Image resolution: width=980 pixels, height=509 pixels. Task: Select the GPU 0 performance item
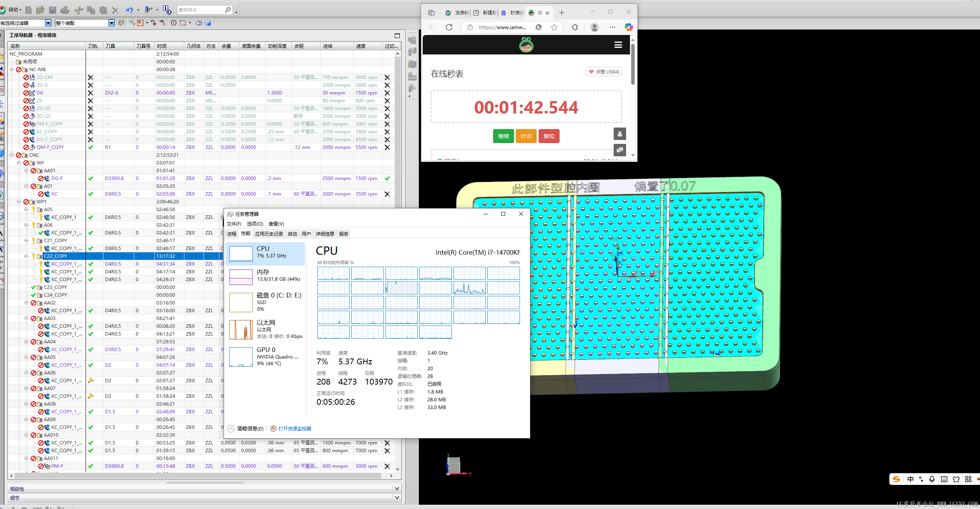[x=266, y=356]
